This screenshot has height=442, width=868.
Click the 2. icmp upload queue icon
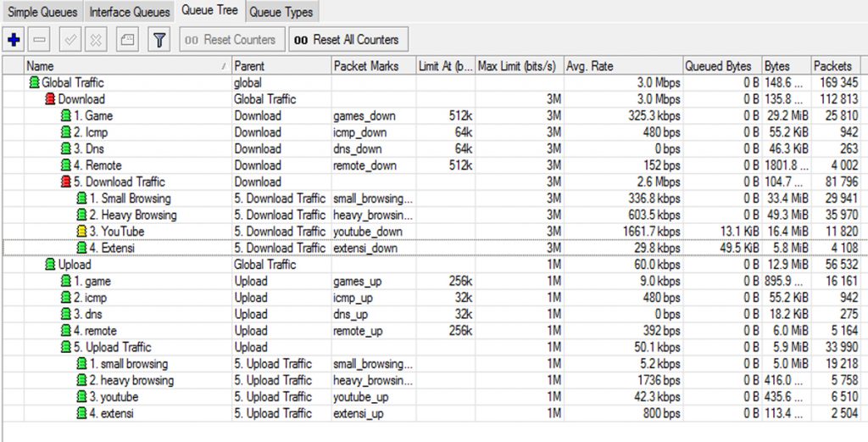66,298
